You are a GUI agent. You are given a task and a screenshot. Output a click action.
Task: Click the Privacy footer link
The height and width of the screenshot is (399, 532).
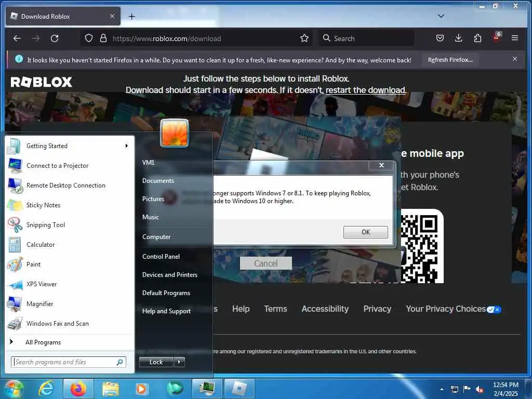(377, 309)
